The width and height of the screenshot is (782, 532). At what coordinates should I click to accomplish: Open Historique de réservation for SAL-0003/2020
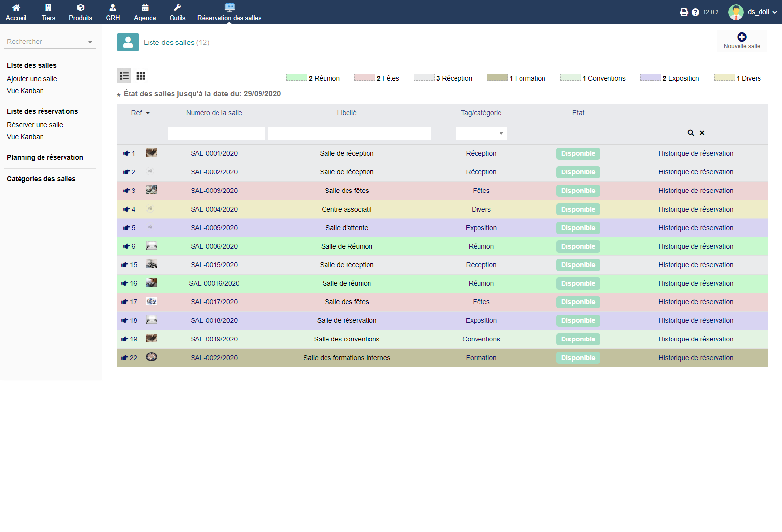695,191
